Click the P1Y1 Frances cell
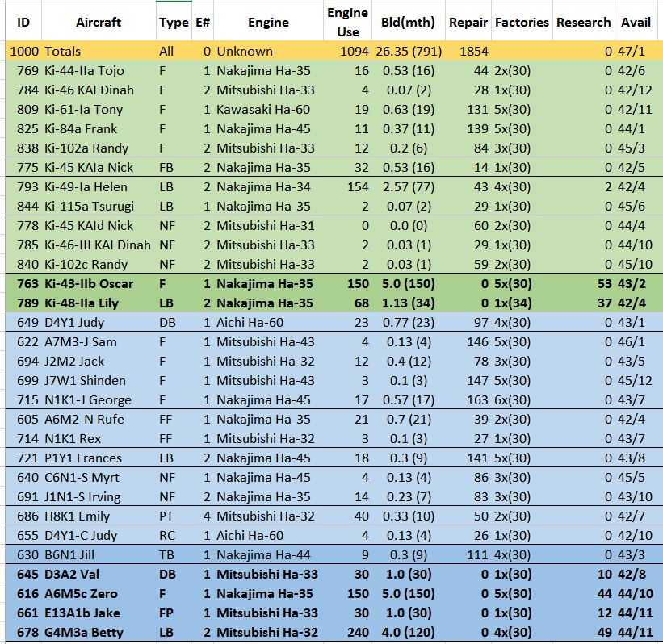The image size is (663, 644). click(x=99, y=458)
